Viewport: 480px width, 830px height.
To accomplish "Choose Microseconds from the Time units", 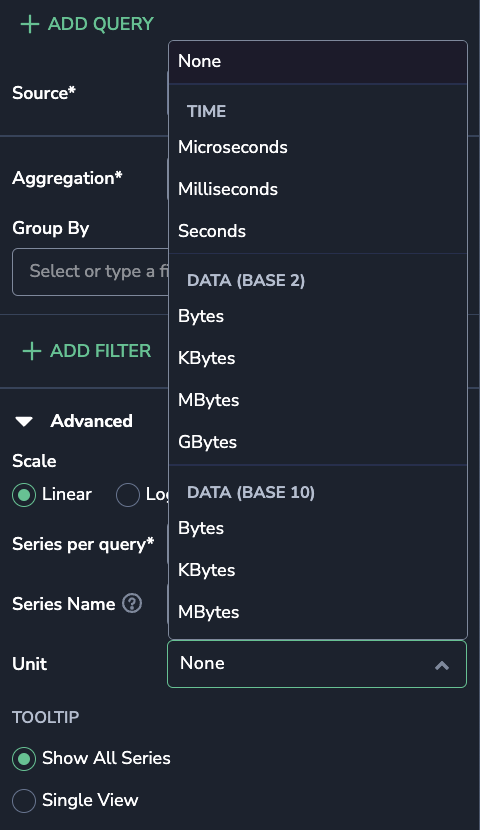I will (318, 147).
